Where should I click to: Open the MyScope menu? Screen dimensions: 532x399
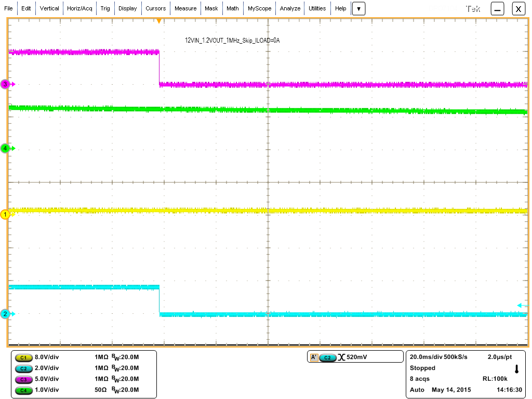[259, 8]
